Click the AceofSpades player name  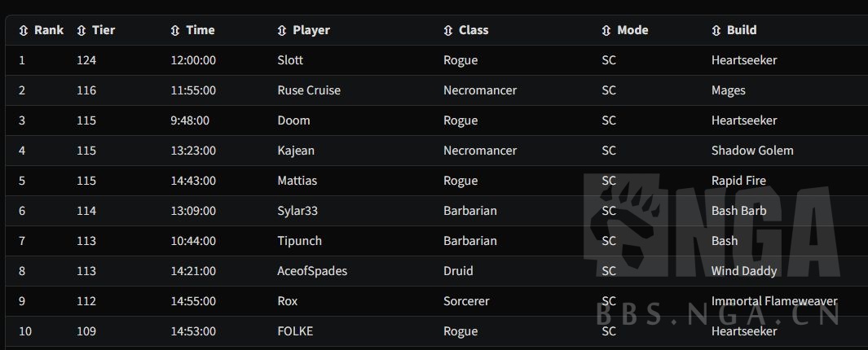pos(312,271)
